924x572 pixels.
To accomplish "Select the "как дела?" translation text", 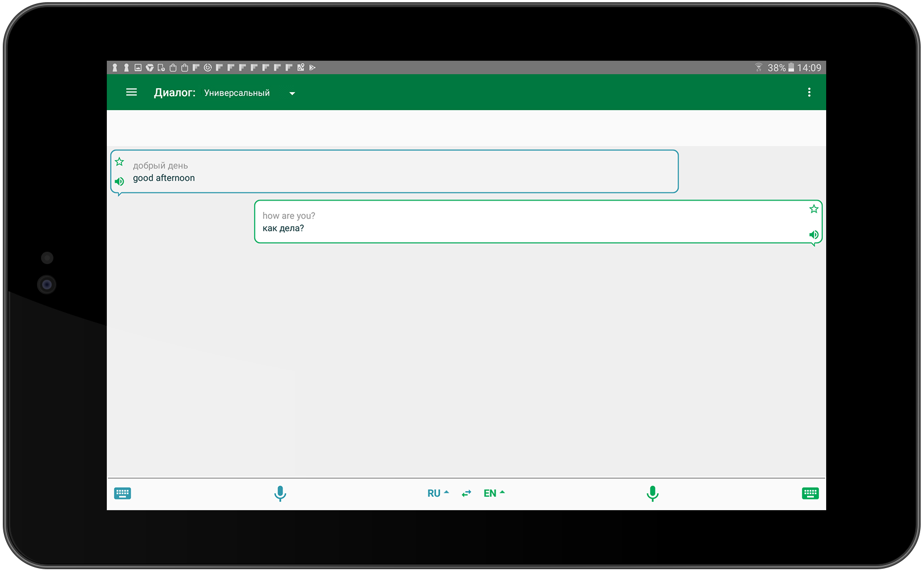I will pyautogui.click(x=283, y=228).
